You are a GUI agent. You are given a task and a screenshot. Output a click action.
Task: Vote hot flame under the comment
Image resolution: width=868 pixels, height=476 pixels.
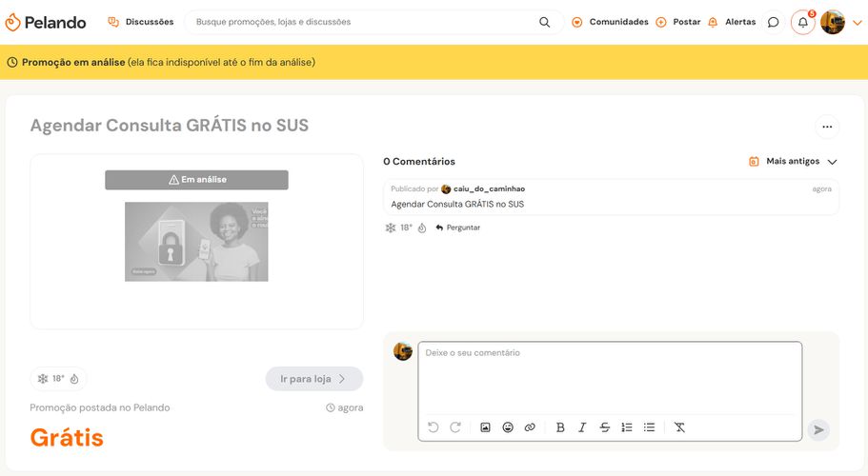pyautogui.click(x=422, y=228)
